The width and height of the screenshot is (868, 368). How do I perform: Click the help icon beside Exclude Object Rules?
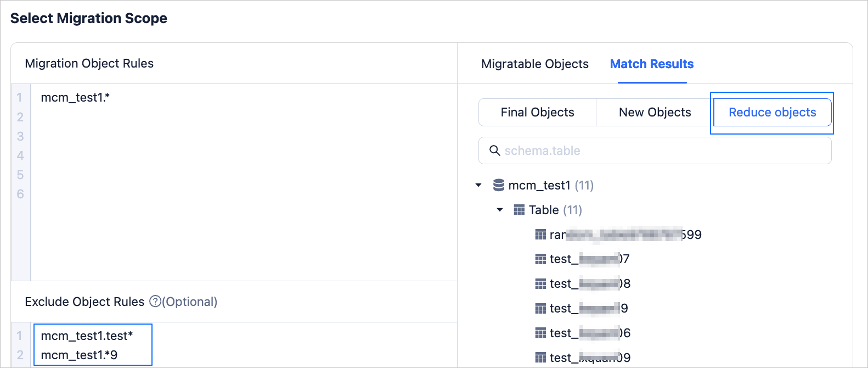click(x=155, y=302)
